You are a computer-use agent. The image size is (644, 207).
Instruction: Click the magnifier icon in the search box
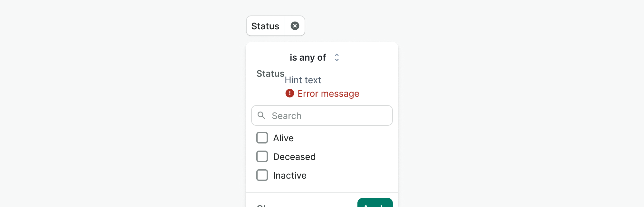[x=261, y=115]
